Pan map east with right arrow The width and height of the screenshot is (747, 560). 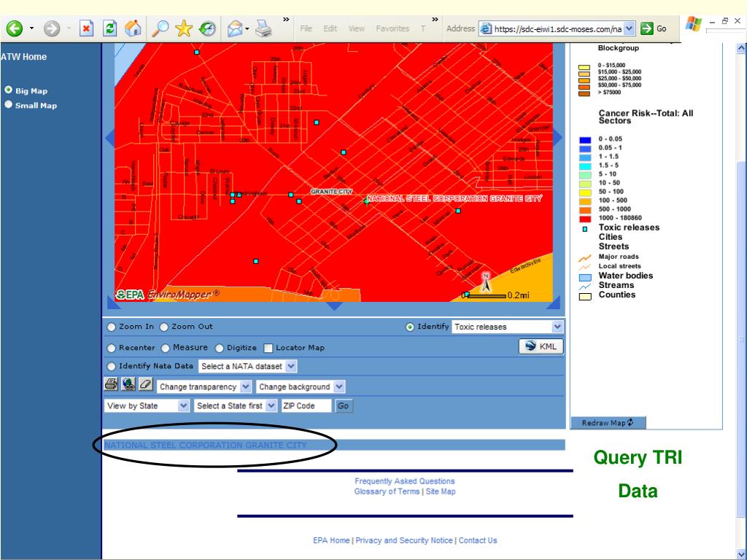(x=557, y=138)
